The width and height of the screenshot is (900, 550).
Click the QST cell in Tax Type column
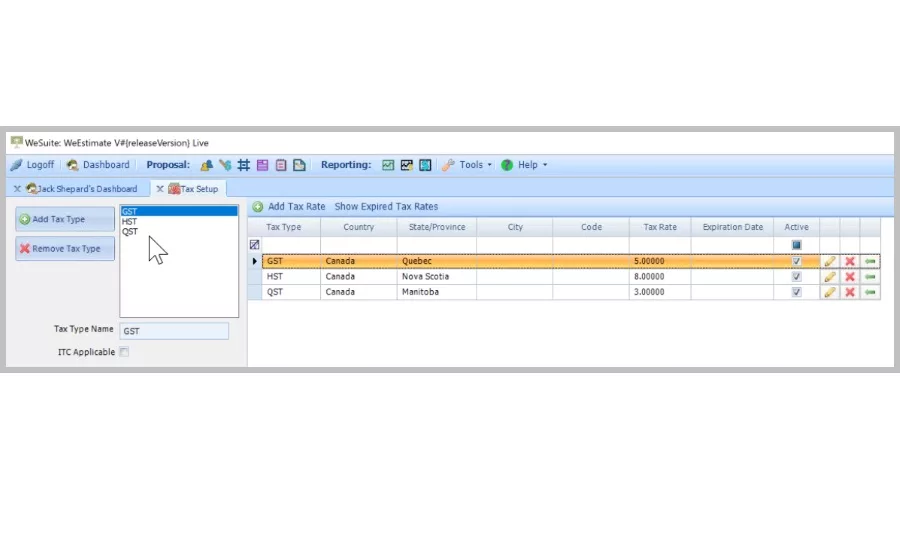291,292
